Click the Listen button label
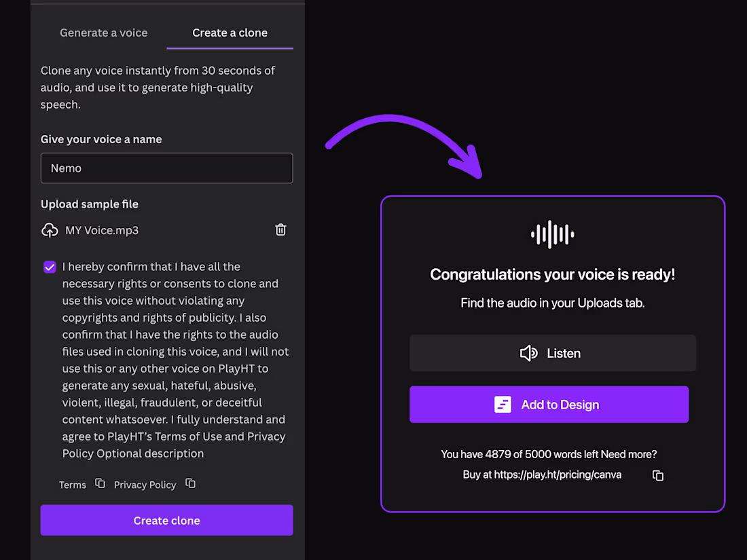Viewport: 747px width, 560px height. [564, 354]
